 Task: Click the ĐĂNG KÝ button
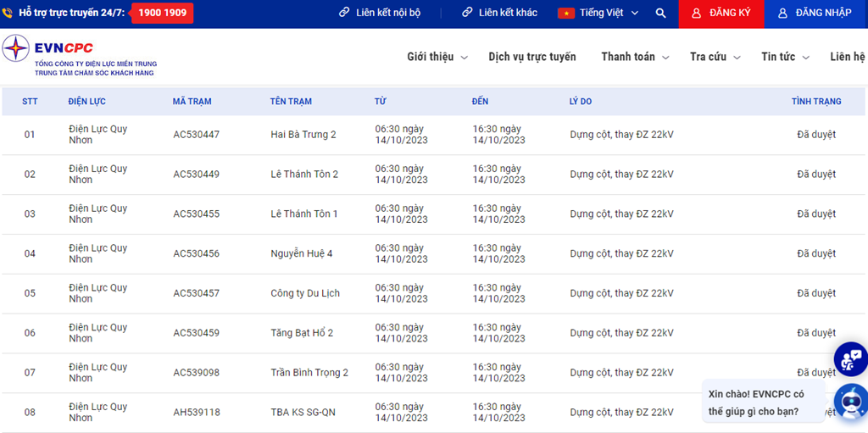point(721,14)
